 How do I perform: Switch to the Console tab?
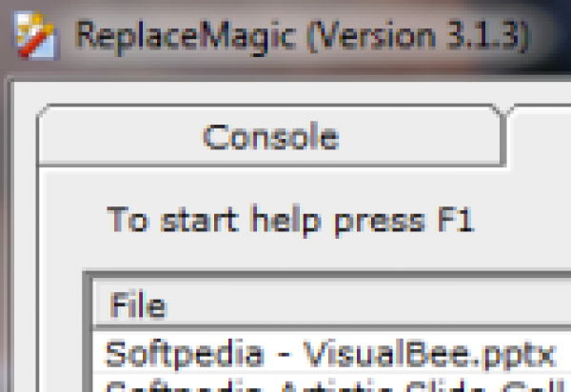pos(270,136)
